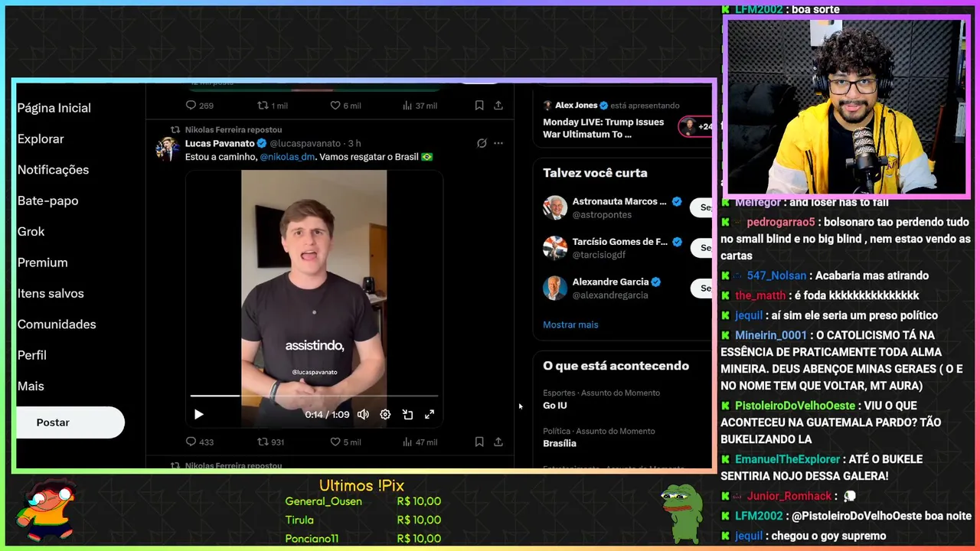Screen dimensions: 980x551
Task: Share the upper post with 269 replies
Action: pyautogui.click(x=498, y=106)
